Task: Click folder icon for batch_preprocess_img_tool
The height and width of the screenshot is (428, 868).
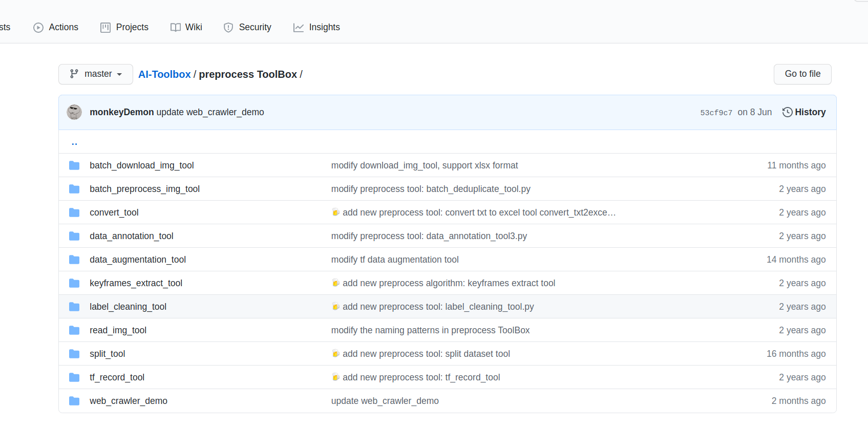Action: point(74,189)
